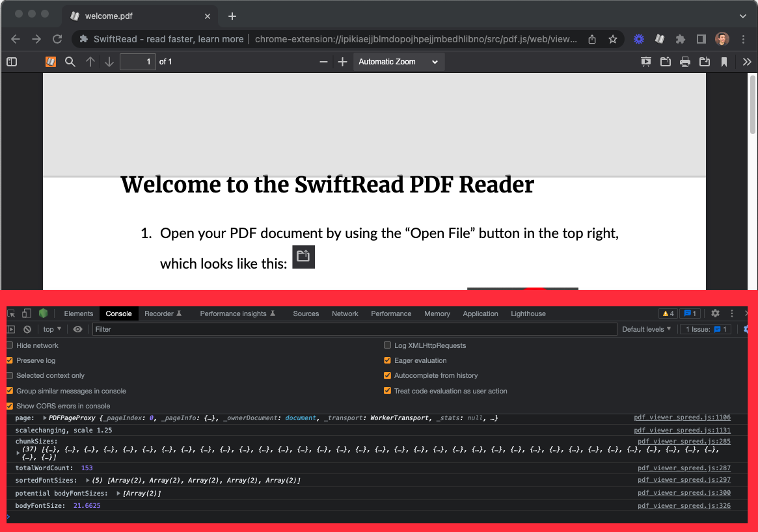Screen dimensions: 758x532
Task: Open the Performance insights tab
Action: point(237,313)
